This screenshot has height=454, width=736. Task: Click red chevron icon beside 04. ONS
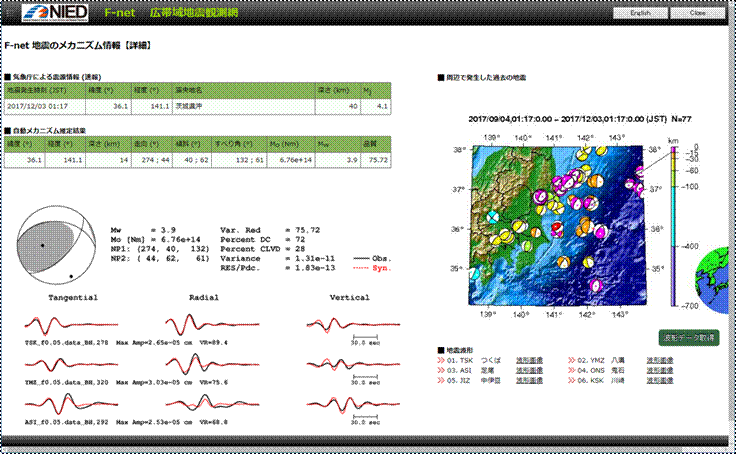(571, 370)
